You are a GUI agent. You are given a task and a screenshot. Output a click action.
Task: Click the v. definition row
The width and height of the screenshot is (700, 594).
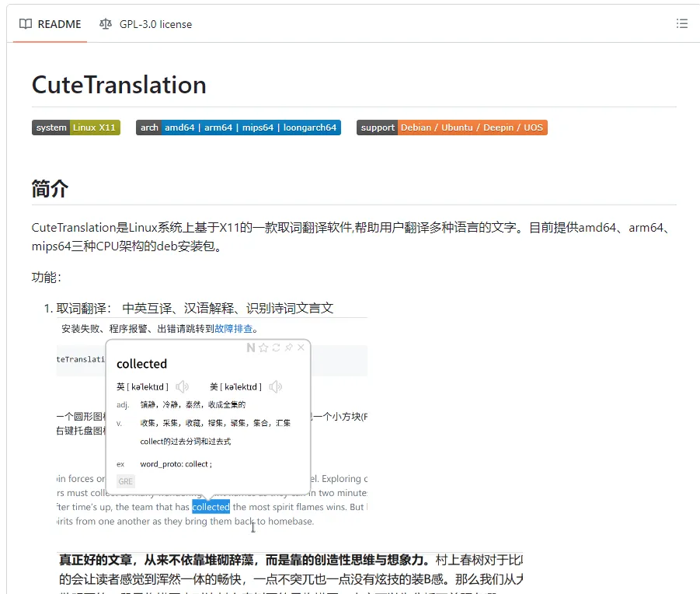[204, 423]
